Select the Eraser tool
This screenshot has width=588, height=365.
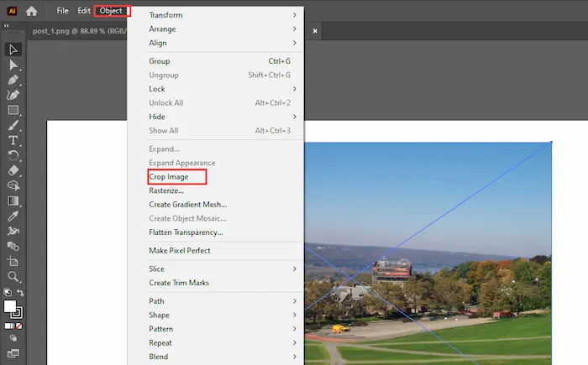coord(13,170)
